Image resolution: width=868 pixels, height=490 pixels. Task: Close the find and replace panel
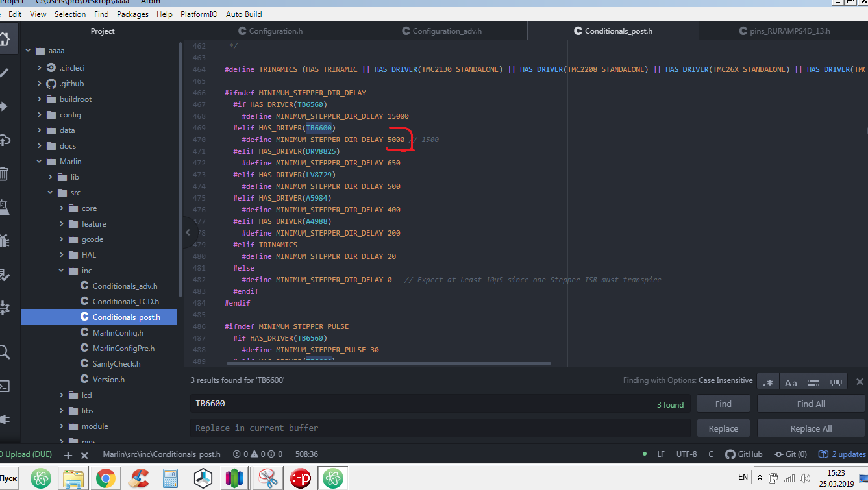tap(860, 382)
